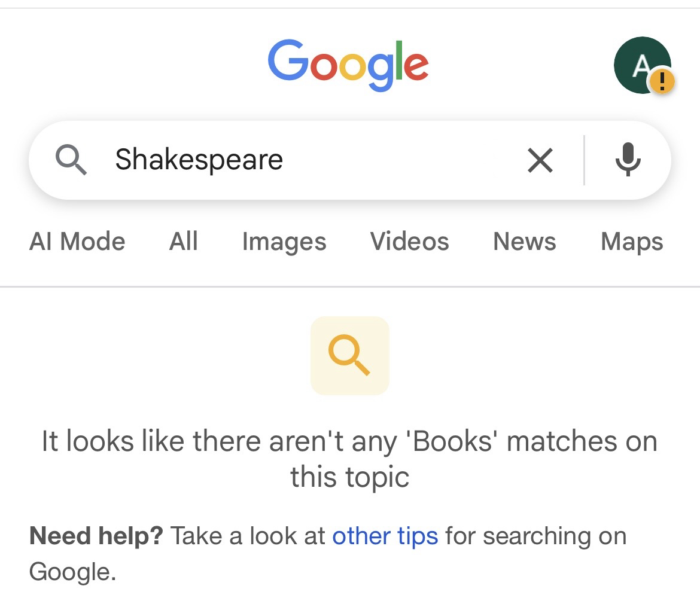Show the News tab results
This screenshot has width=700, height=607.
point(524,242)
